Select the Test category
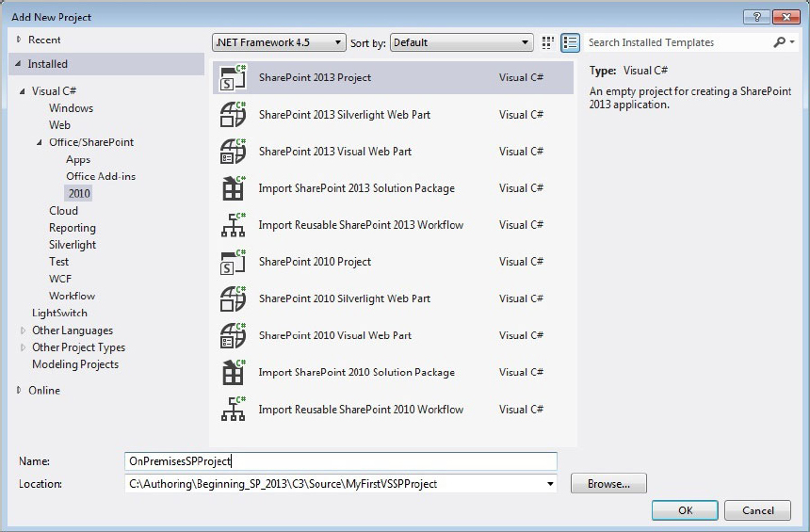Screen dimensions: 810x532 [59, 262]
